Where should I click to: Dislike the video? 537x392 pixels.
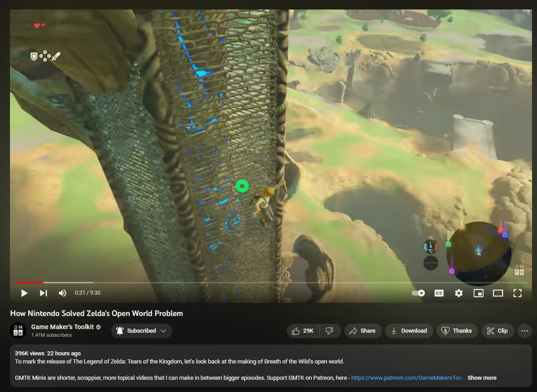(329, 331)
